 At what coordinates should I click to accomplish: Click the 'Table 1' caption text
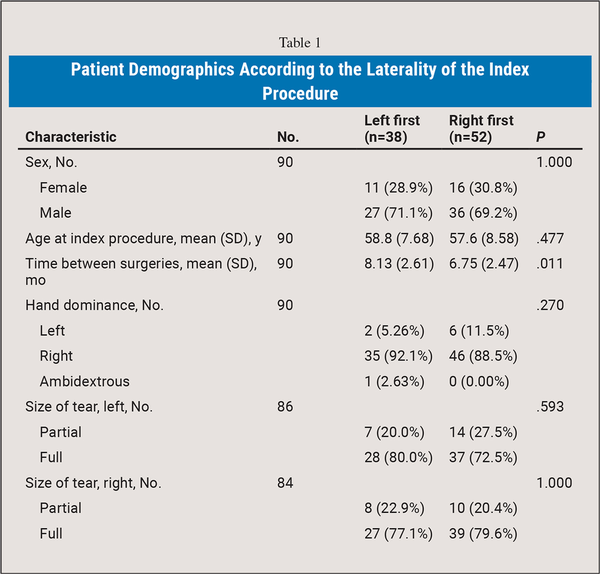click(300, 41)
